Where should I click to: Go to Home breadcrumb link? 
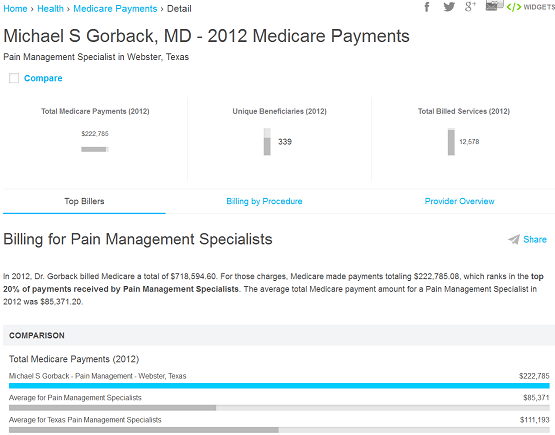click(15, 9)
